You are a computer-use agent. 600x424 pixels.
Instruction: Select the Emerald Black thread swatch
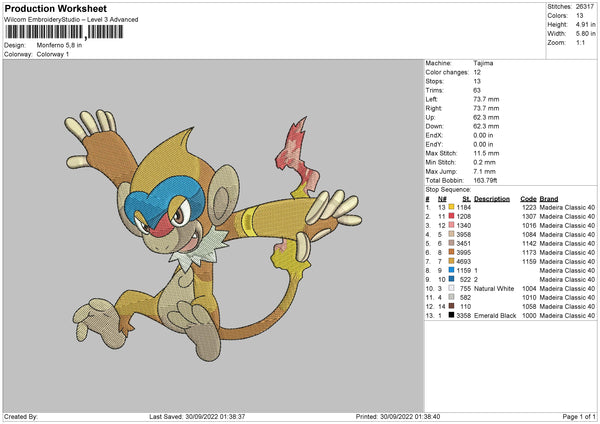tap(452, 315)
